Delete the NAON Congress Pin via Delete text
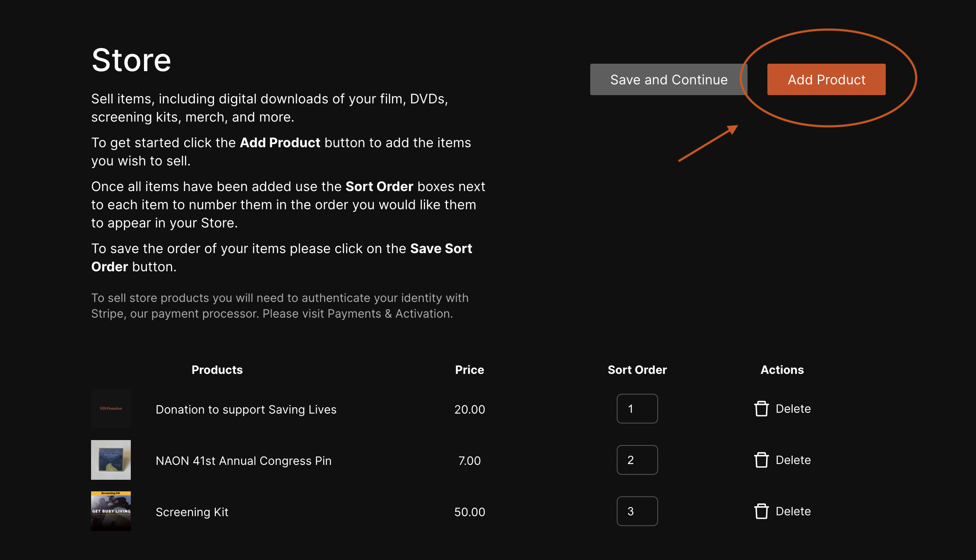The image size is (976, 560). point(793,460)
